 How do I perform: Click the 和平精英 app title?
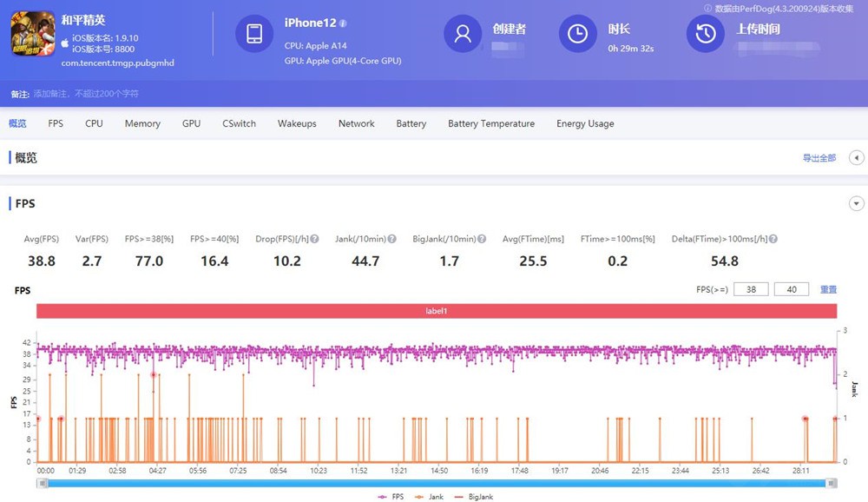pyautogui.click(x=83, y=21)
